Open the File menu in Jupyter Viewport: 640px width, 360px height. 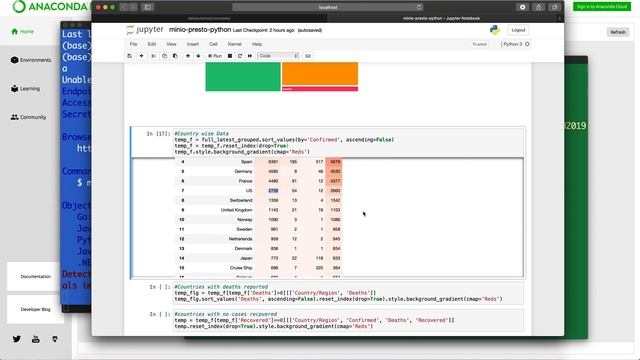[133, 44]
